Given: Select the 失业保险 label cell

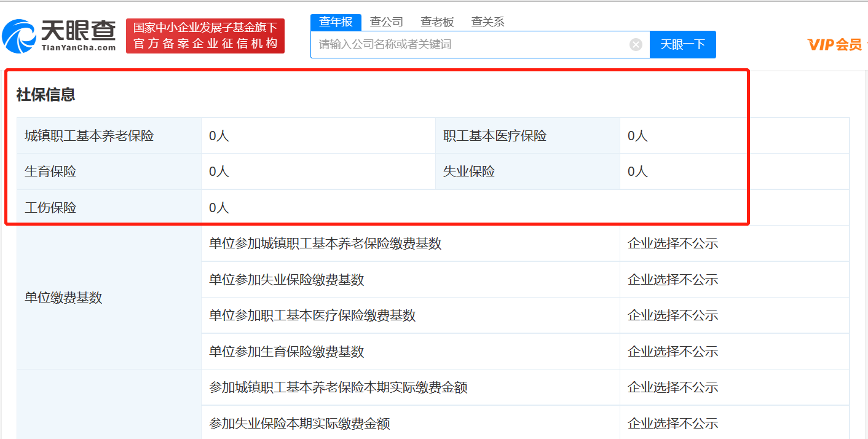Looking at the screenshot, I should pyautogui.click(x=469, y=172).
